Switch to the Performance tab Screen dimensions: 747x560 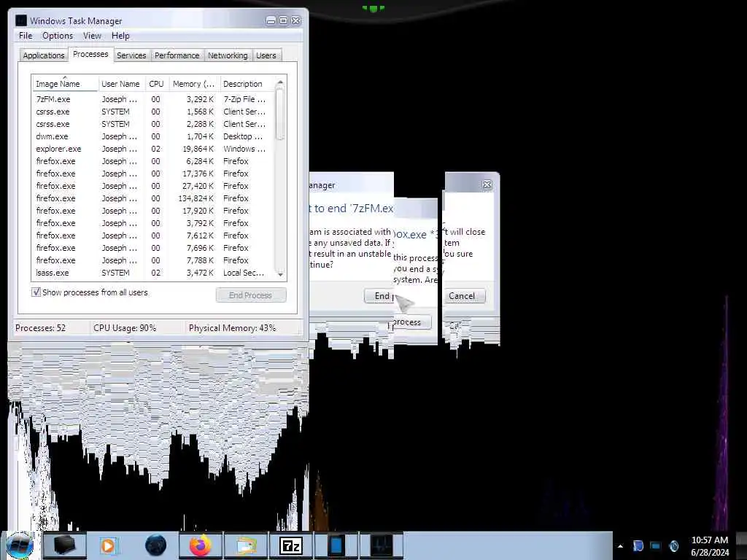pos(177,55)
